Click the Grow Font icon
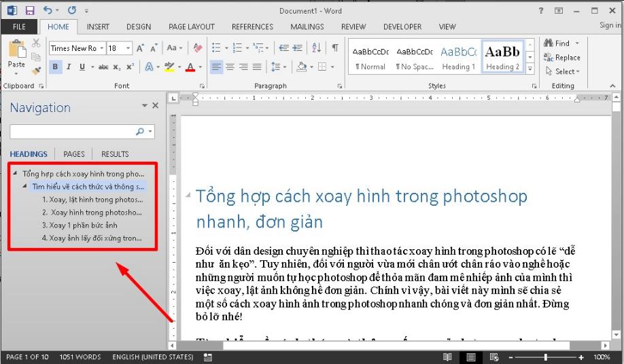624x364 pixels. [140, 48]
